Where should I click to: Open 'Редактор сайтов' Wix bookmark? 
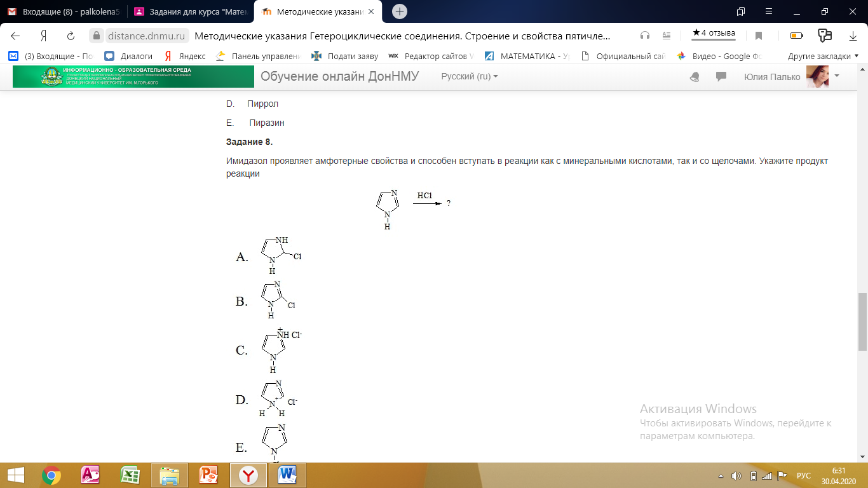(431, 56)
